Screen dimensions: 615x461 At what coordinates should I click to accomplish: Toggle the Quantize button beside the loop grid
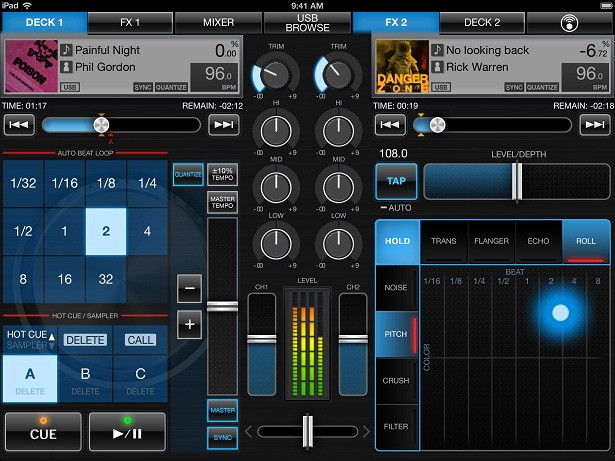[x=187, y=175]
